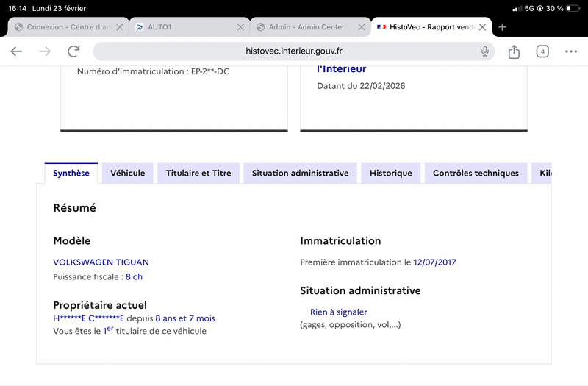Open a new tab with plus icon
The width and height of the screenshot is (588, 386).
pos(502,27)
